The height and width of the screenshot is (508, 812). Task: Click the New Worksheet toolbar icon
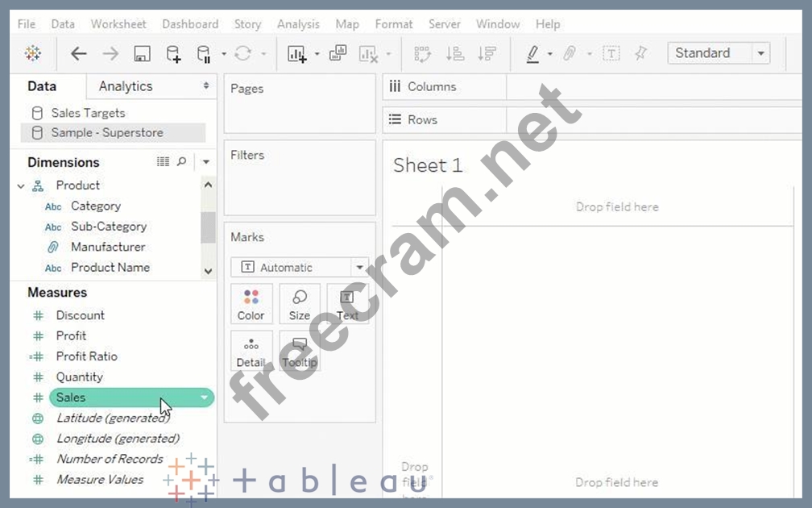click(296, 54)
